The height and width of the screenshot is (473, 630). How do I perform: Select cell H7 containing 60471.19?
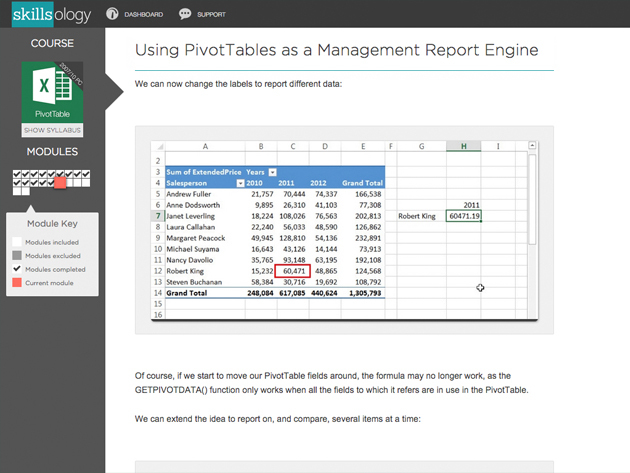tap(464, 215)
